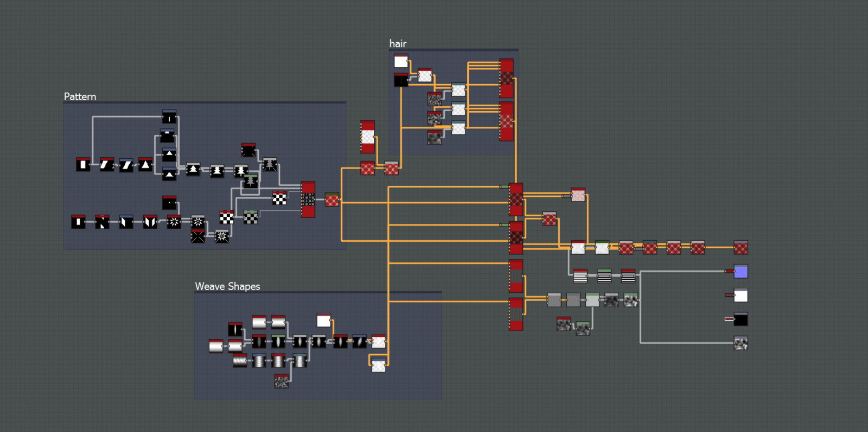
Task: Select the dark noise node at bottom of hair frame
Action: [435, 137]
